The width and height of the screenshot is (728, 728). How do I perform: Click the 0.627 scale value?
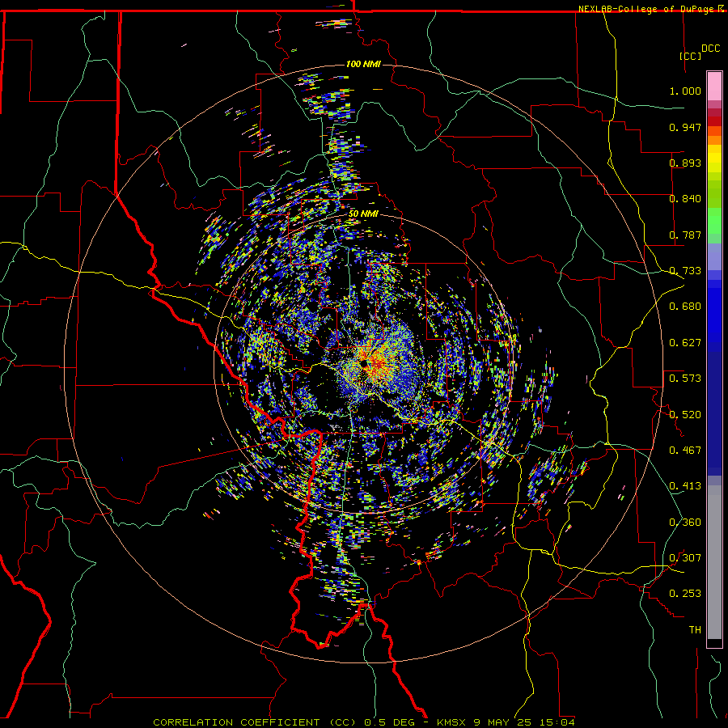pyautogui.click(x=685, y=343)
